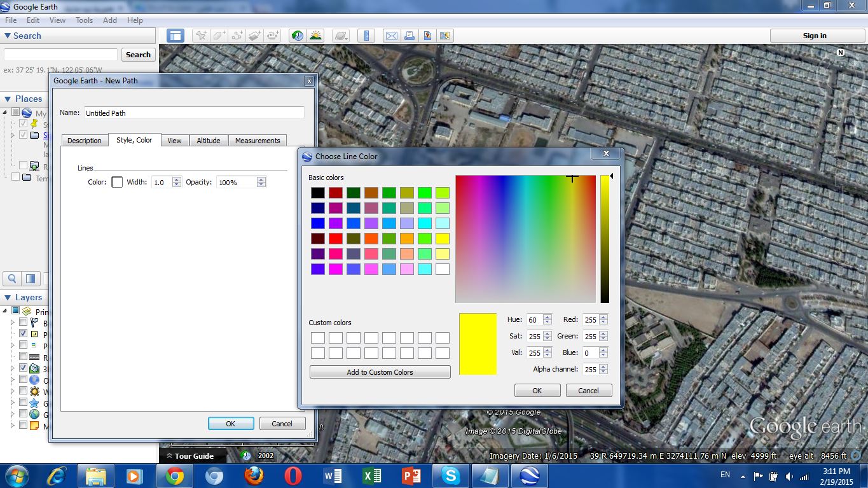Increase the line Width stepper value
This screenshot has height=488, width=868.
pyautogui.click(x=177, y=179)
